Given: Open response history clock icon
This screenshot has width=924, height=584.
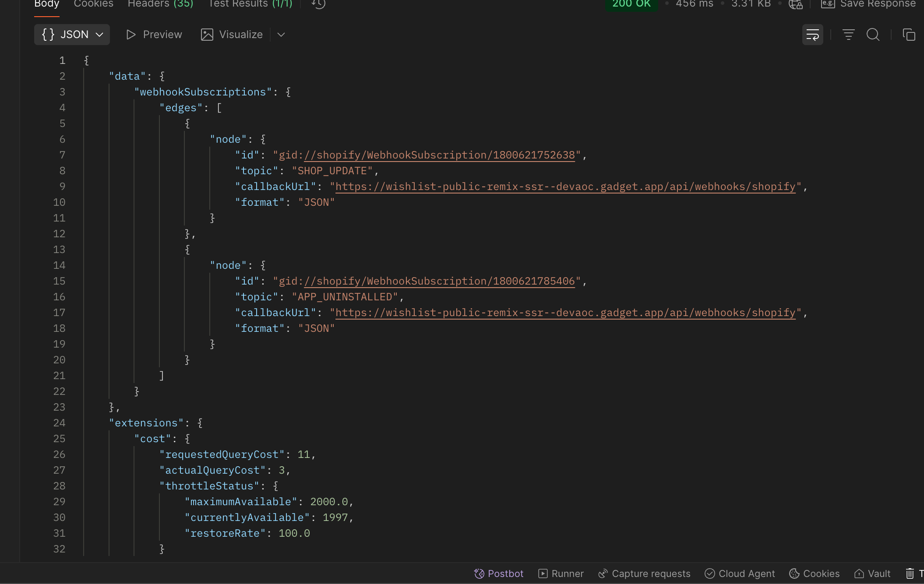Looking at the screenshot, I should 318,4.
